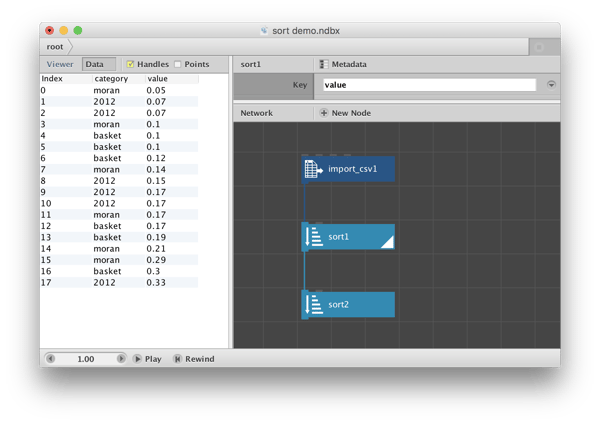The image size is (600, 424).
Task: Step frame backward with left arrow
Action: pos(51,359)
